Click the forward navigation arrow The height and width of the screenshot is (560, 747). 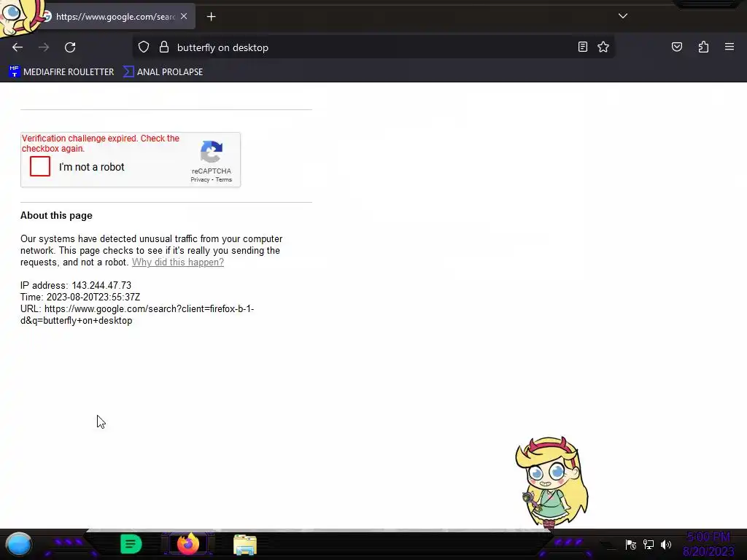(x=44, y=47)
